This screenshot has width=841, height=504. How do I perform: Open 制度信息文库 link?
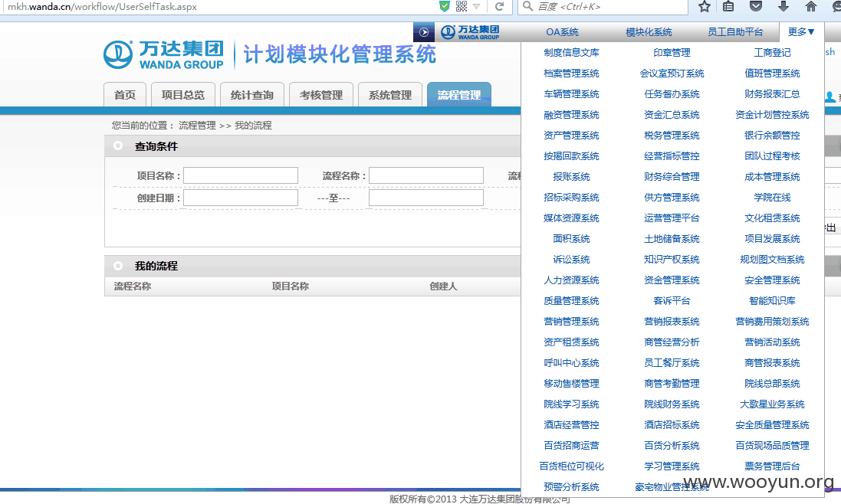tap(571, 53)
